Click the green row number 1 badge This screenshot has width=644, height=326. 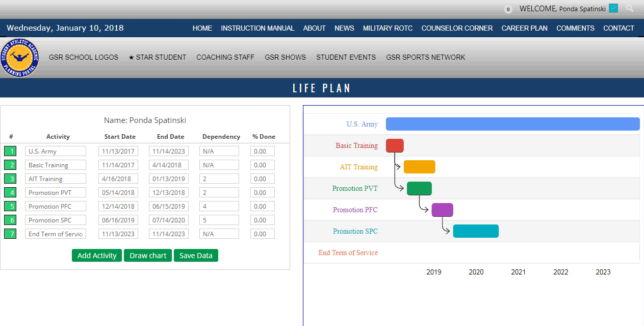pos(10,151)
